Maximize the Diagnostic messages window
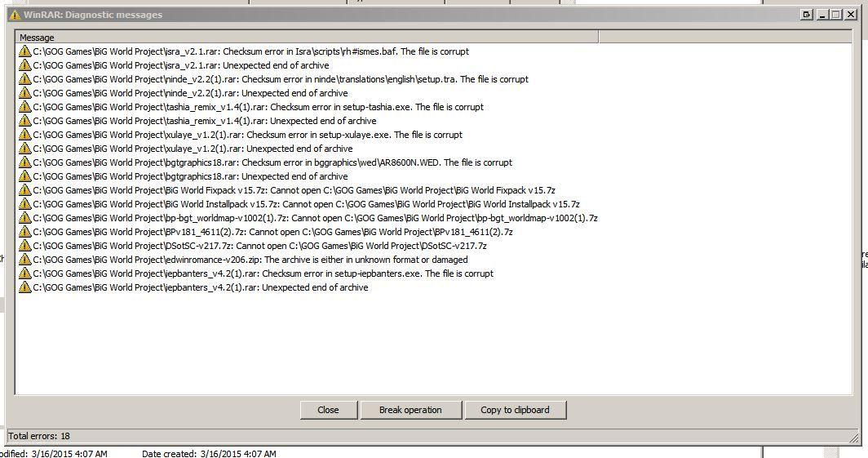The image size is (868, 458). click(836, 15)
